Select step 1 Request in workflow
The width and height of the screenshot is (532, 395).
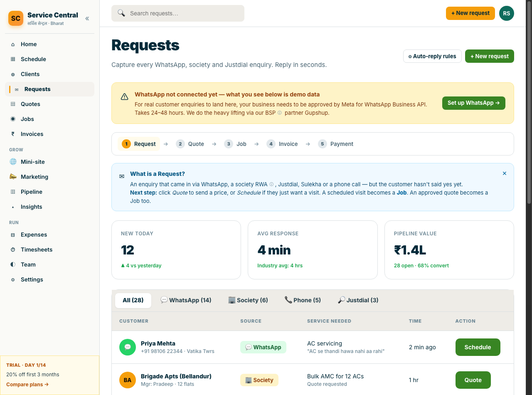[x=139, y=144]
